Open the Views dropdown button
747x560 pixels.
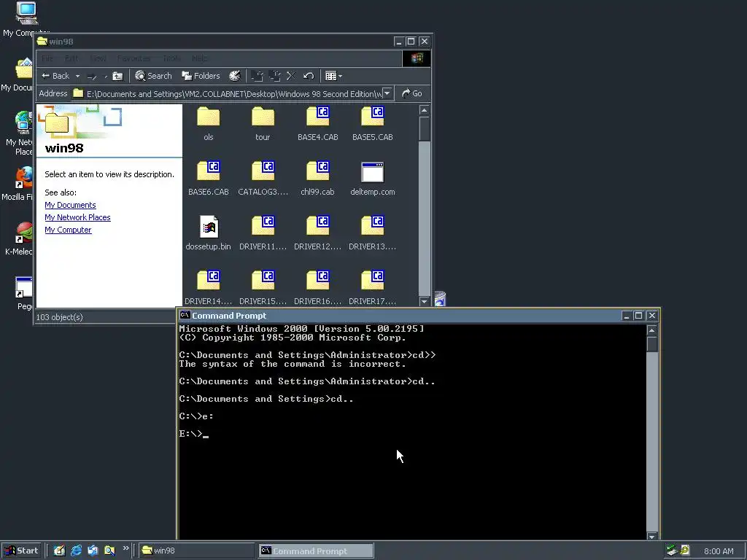(333, 76)
